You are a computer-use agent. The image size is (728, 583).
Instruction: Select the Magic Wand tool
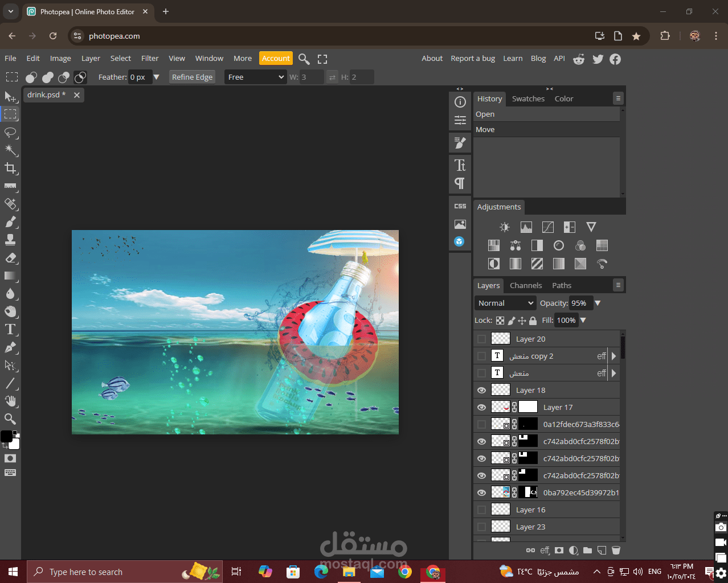click(10, 150)
